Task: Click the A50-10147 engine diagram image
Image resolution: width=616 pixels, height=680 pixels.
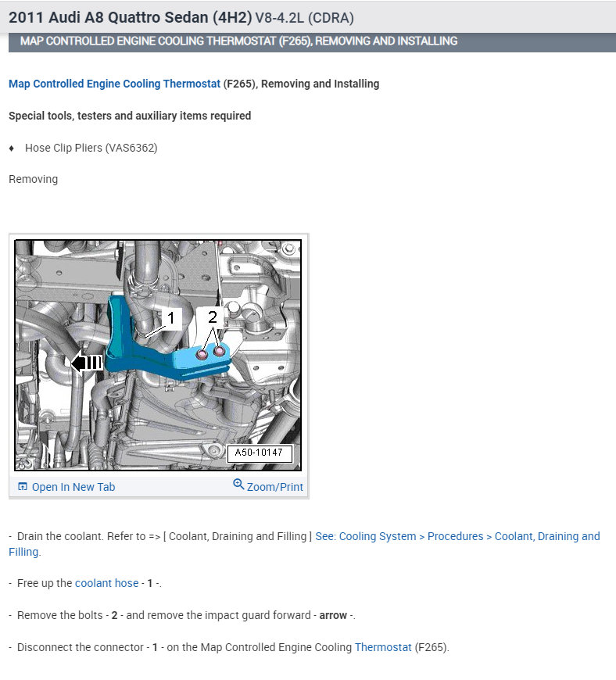Action: coord(158,355)
